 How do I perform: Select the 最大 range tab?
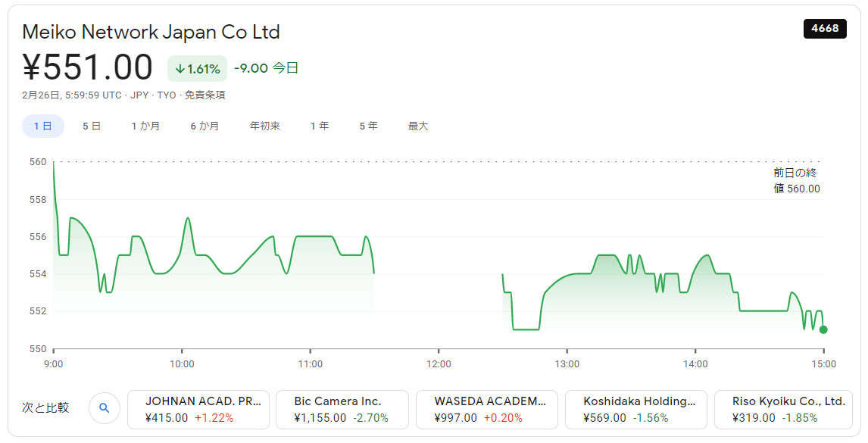click(x=418, y=126)
